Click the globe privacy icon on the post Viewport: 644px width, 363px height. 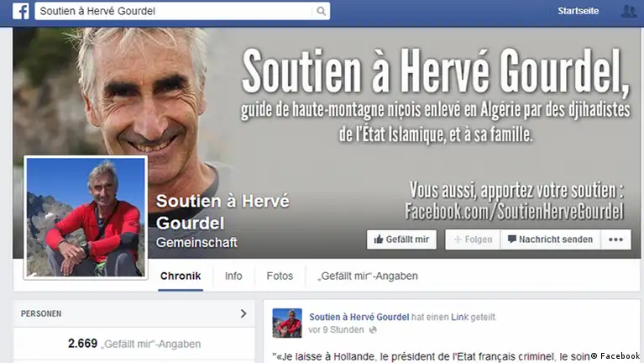(373, 329)
